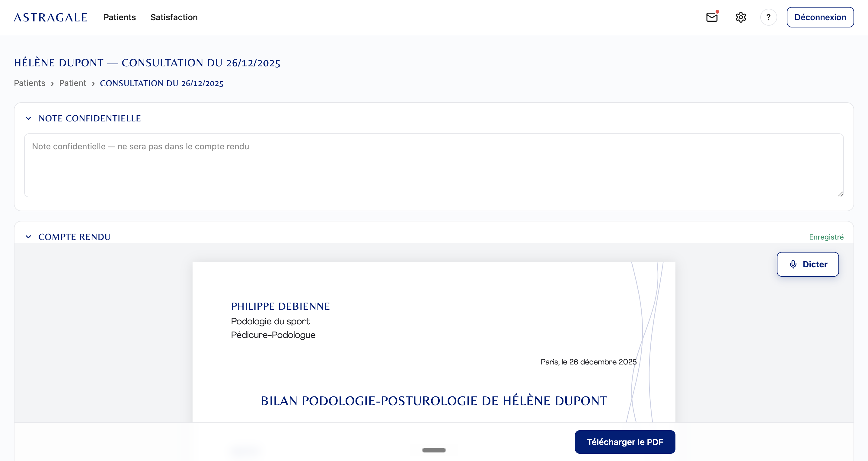Focus the confidential note text area

click(434, 165)
